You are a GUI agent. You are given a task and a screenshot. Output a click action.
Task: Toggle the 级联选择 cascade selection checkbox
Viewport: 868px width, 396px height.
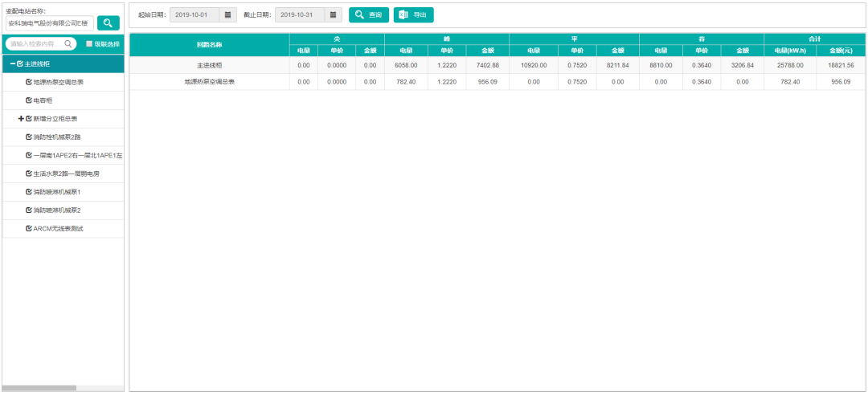[x=88, y=43]
